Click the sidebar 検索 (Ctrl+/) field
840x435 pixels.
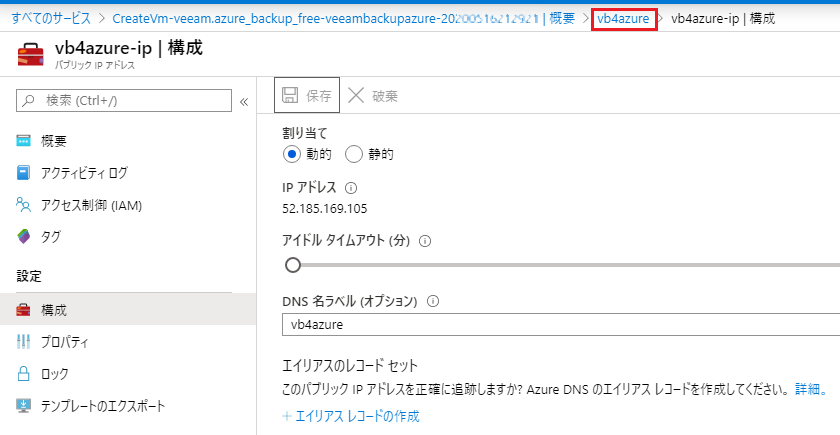(124, 101)
